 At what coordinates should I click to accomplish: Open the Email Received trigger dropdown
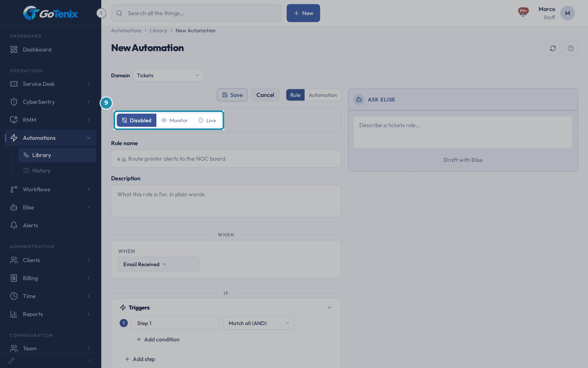(159, 264)
